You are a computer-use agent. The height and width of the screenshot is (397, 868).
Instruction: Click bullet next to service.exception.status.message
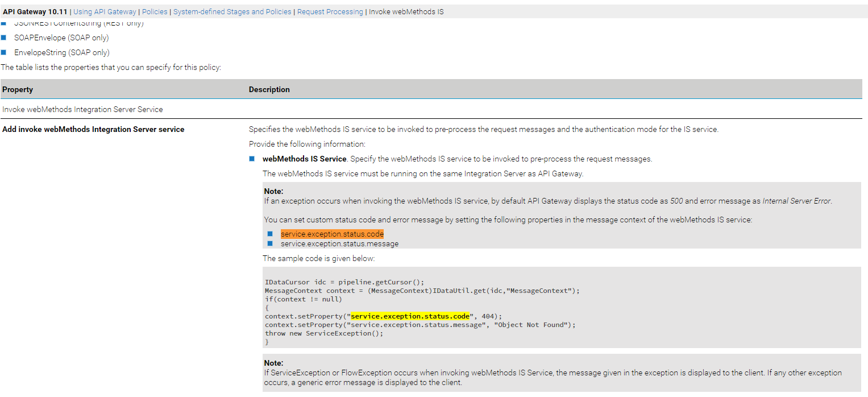[x=270, y=243]
